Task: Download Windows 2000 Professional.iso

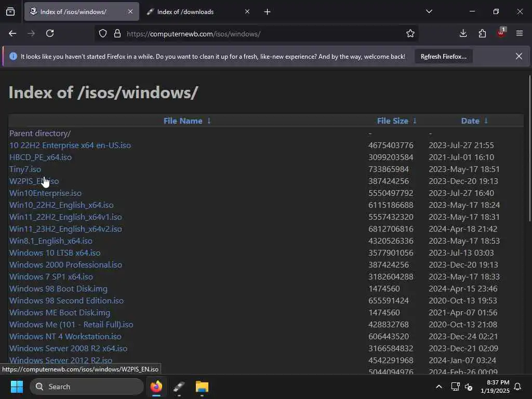Action: tap(65, 265)
